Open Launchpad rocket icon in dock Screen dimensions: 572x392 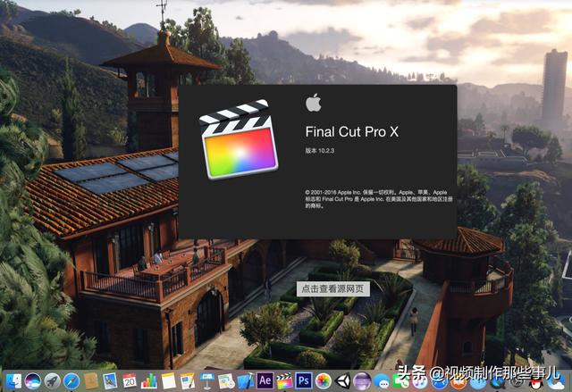[52, 381]
